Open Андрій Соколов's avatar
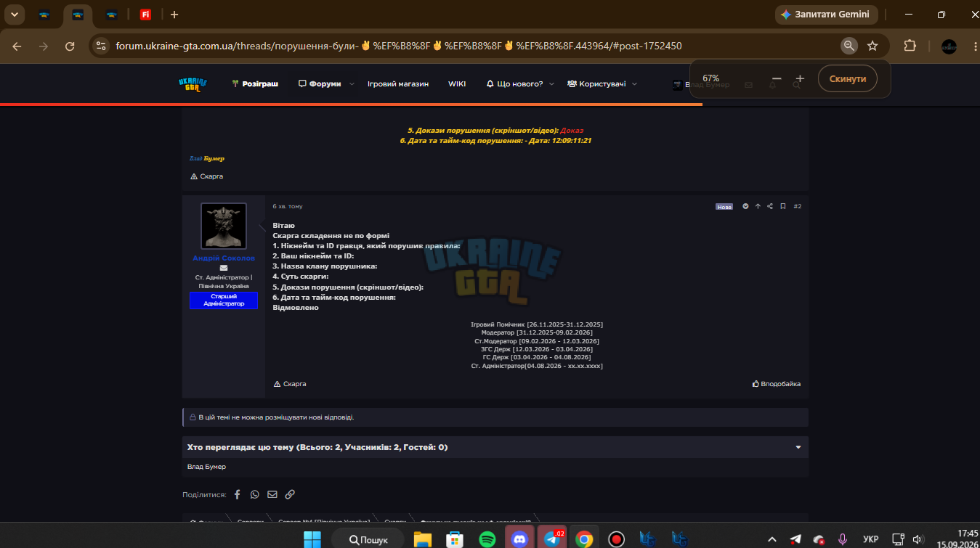This screenshot has width=980, height=548. coord(224,226)
